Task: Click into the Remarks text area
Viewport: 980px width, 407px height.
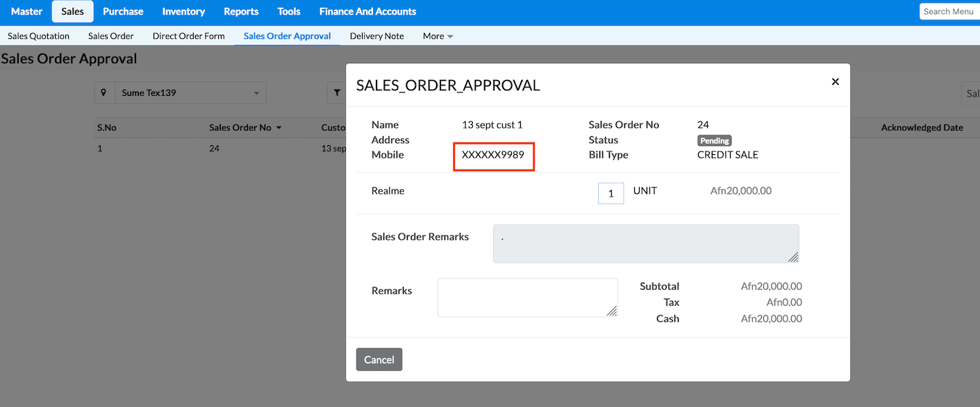Action: pos(526,297)
